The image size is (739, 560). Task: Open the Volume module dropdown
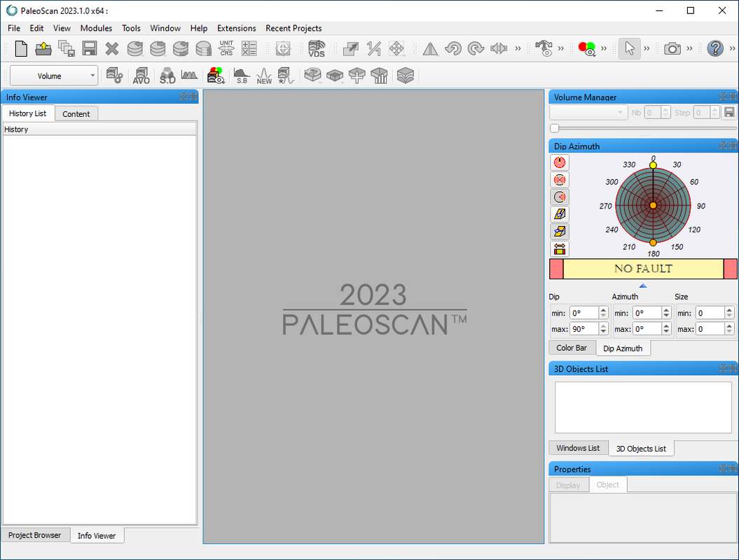pyautogui.click(x=54, y=76)
